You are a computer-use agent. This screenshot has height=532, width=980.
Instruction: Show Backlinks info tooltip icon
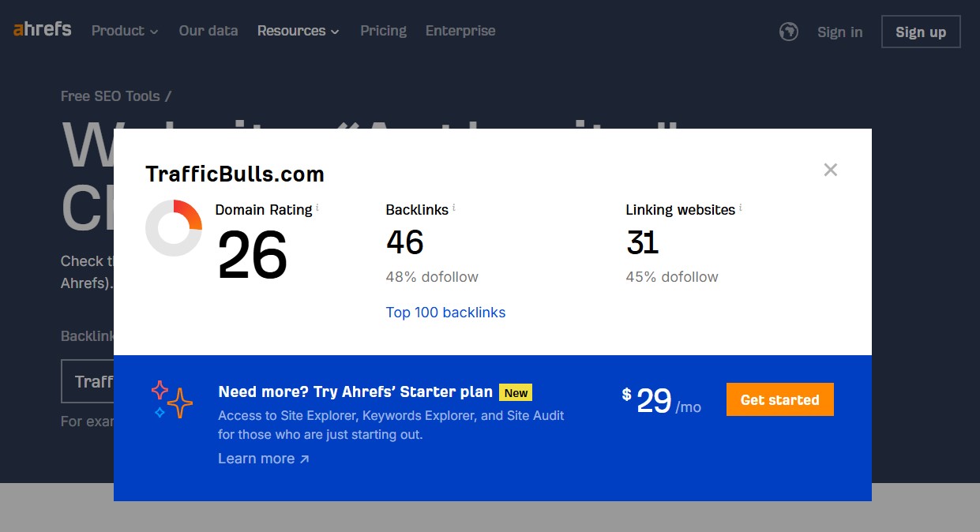click(x=454, y=208)
